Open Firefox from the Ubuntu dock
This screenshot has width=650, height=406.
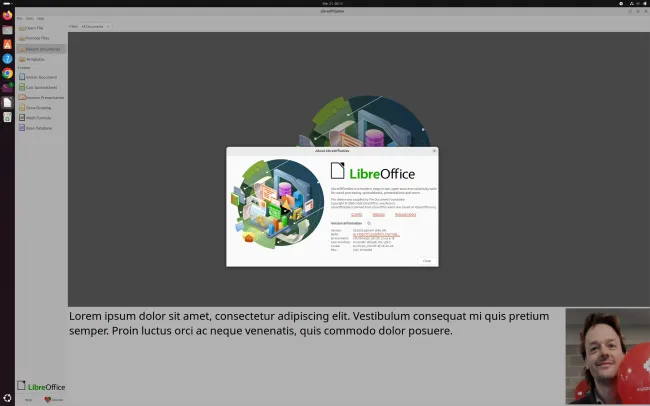[x=7, y=16]
